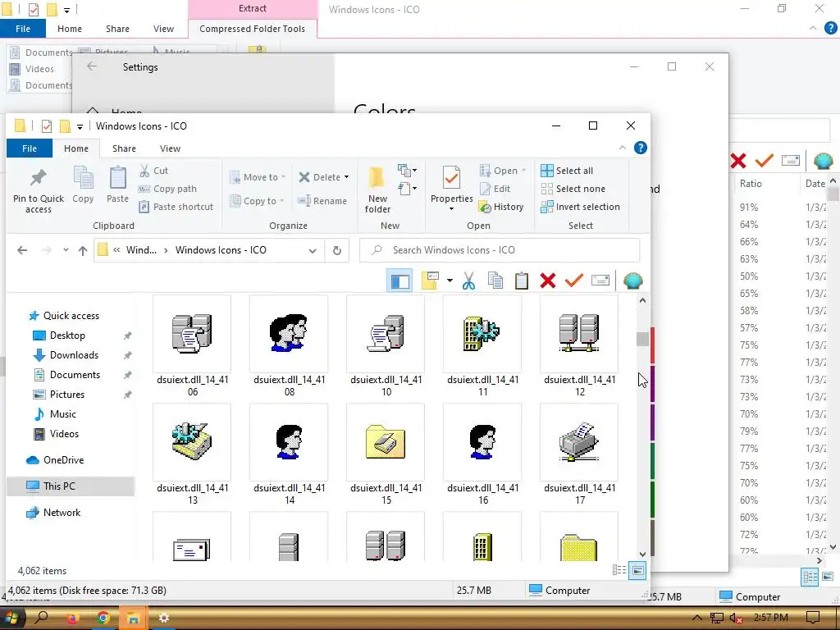Viewport: 840px width, 630px height.
Task: Select folder thumbnail dsuiext.dll_14_4115
Action: coord(386,454)
